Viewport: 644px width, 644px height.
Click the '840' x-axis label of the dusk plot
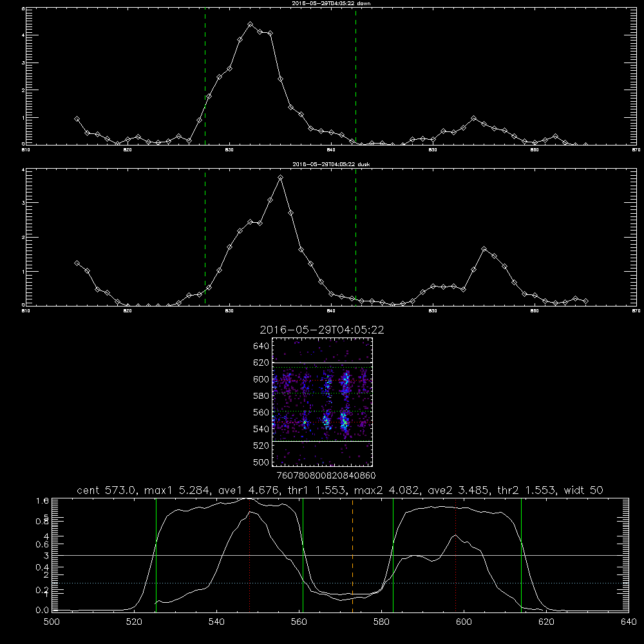332,311
